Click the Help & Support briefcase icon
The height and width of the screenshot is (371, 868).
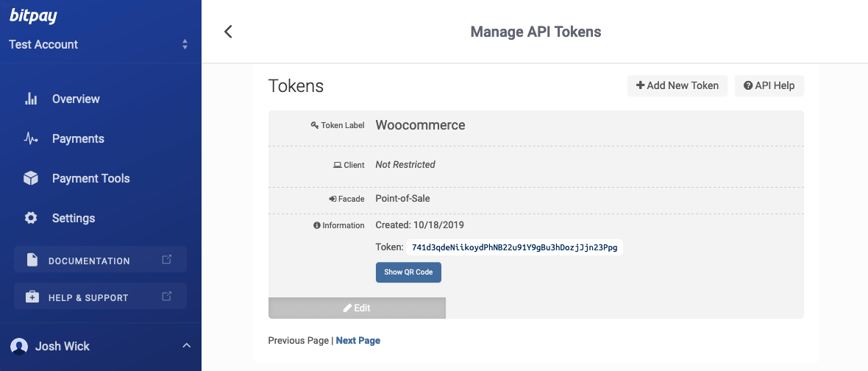click(32, 297)
